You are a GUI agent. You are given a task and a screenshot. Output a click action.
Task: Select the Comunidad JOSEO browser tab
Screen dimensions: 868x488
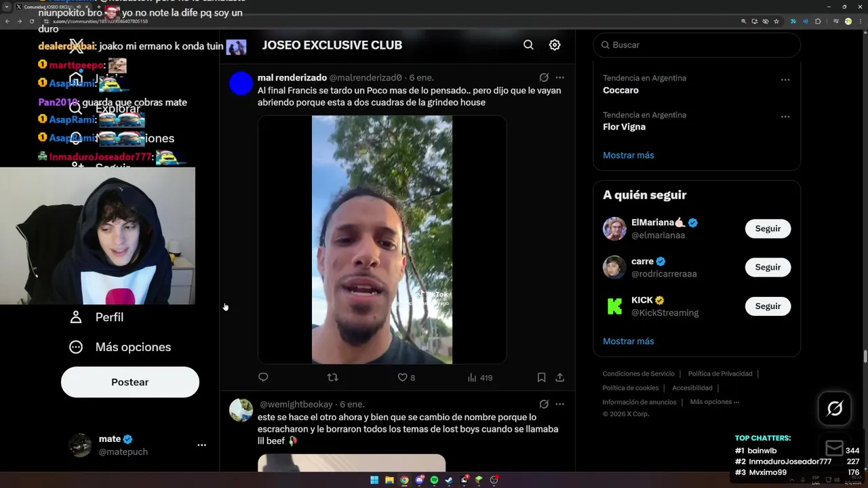point(53,7)
